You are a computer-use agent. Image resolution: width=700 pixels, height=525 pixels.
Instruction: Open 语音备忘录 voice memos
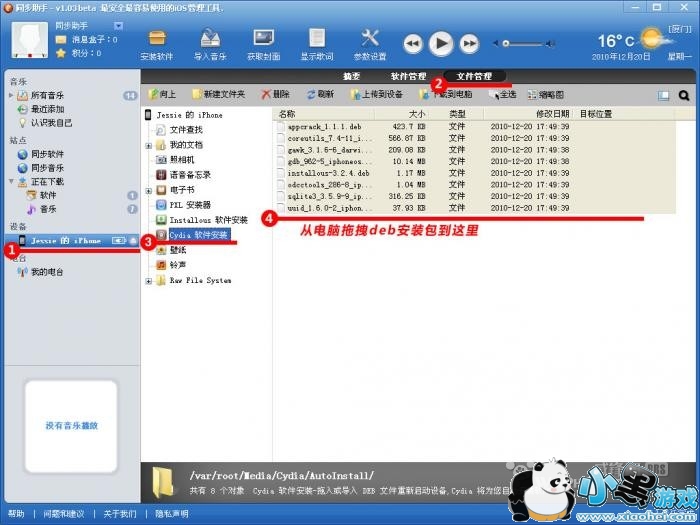190,175
